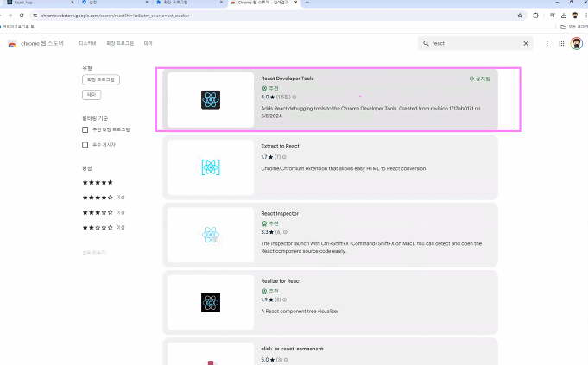
Task: Click rating info icon for React Inspector
Action: [x=286, y=232]
